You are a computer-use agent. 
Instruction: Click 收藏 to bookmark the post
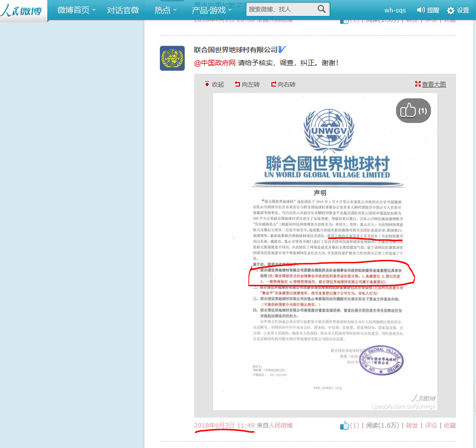coord(450,426)
